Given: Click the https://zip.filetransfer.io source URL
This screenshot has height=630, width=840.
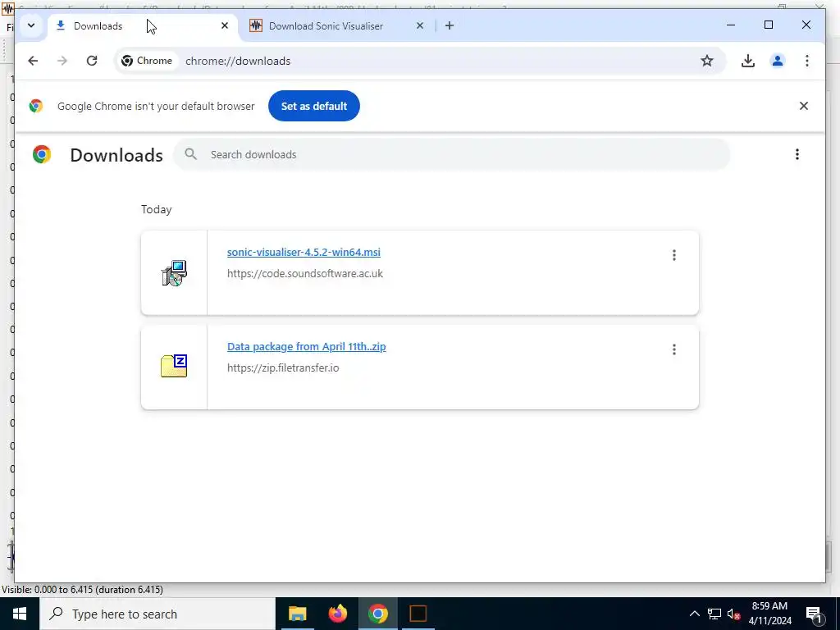Looking at the screenshot, I should pos(283,368).
